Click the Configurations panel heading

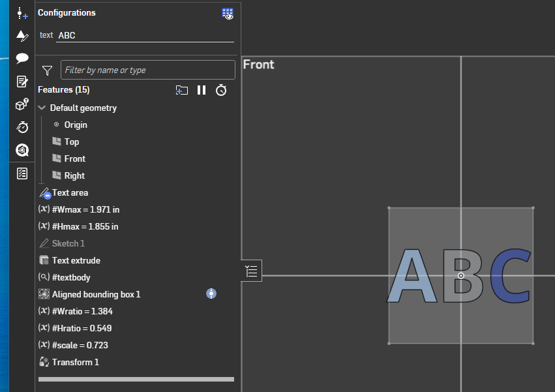67,13
